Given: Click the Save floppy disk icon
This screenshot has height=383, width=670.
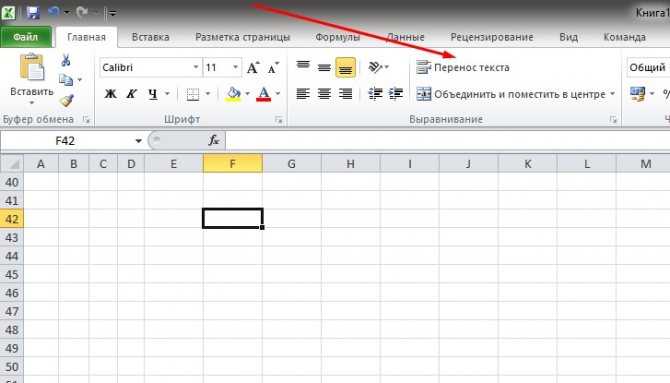Looking at the screenshot, I should (x=33, y=12).
